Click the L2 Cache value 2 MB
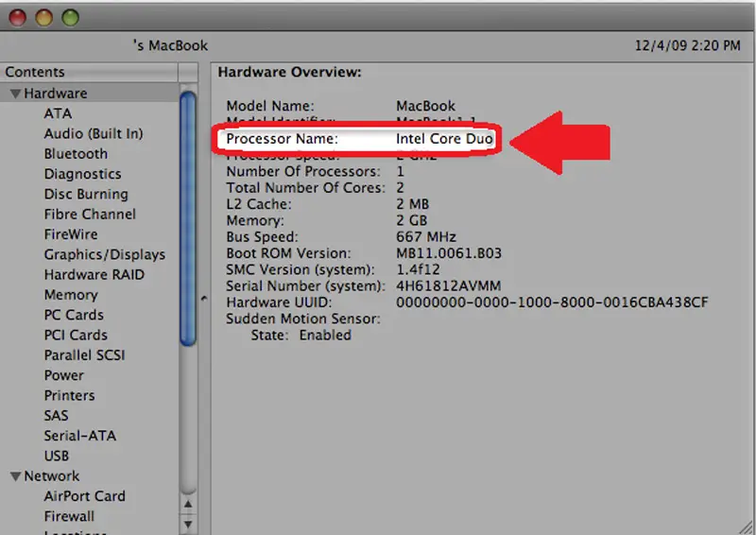The width and height of the screenshot is (756, 535). click(412, 204)
